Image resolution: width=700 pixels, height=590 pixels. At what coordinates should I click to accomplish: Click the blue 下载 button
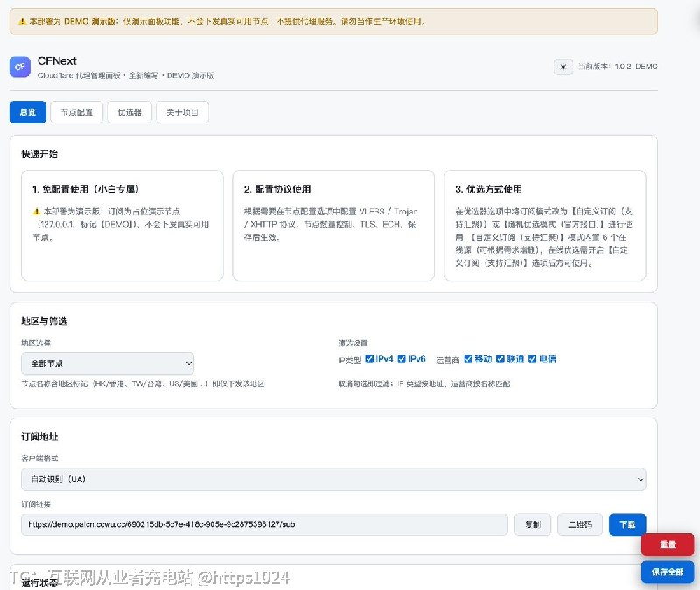click(x=627, y=524)
